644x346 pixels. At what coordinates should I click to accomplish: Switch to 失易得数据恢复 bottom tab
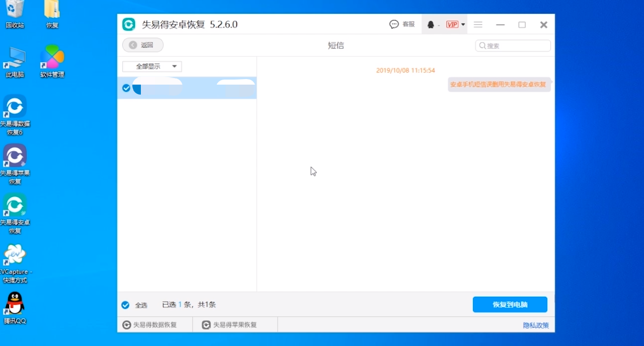click(150, 325)
